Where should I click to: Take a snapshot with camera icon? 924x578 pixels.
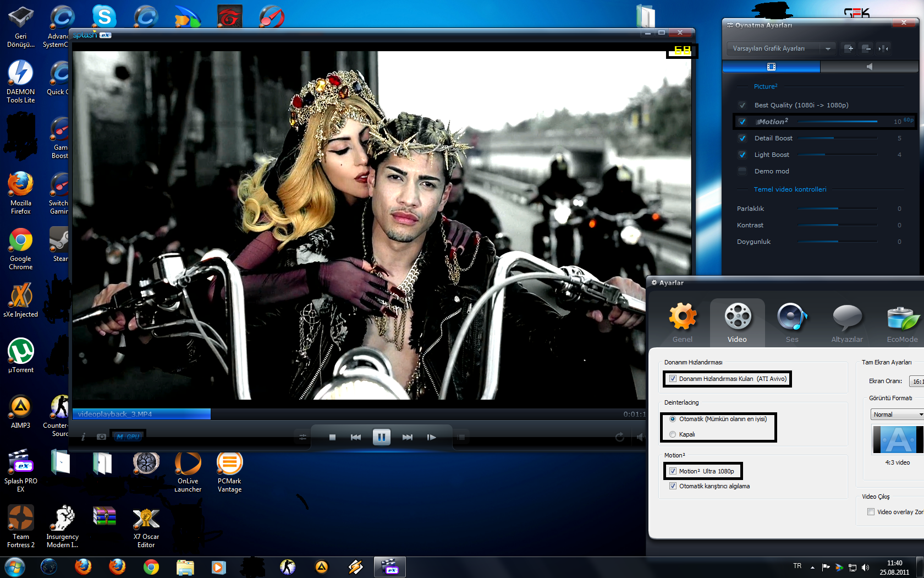tap(102, 437)
